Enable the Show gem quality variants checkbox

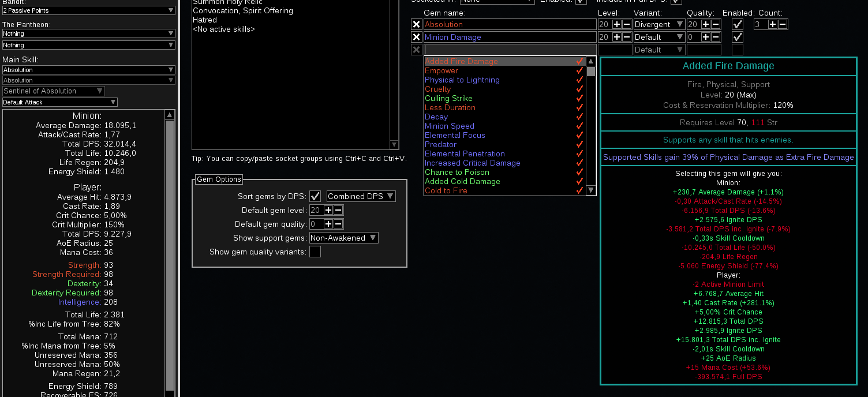point(315,252)
